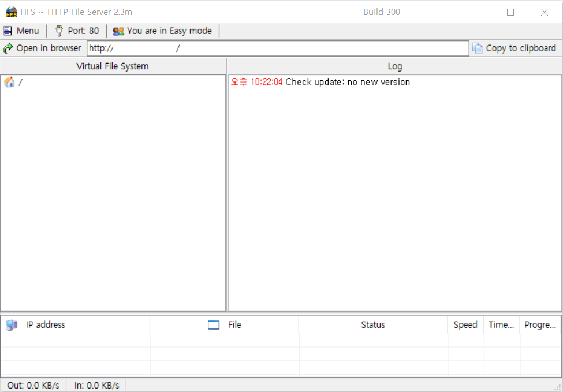Click the window icon beside File header
This screenshot has height=392, width=563.
(214, 325)
